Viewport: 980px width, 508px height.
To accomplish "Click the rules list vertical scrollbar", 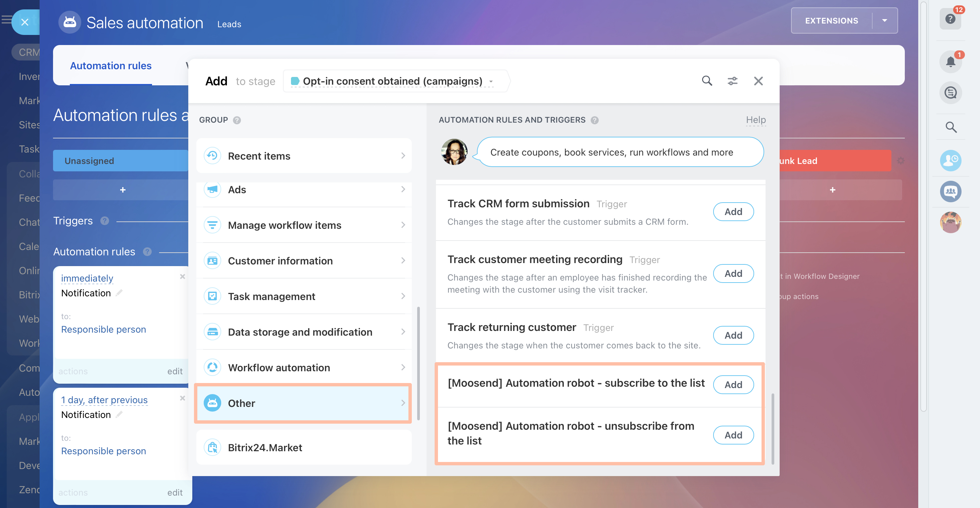I will click(x=773, y=428).
